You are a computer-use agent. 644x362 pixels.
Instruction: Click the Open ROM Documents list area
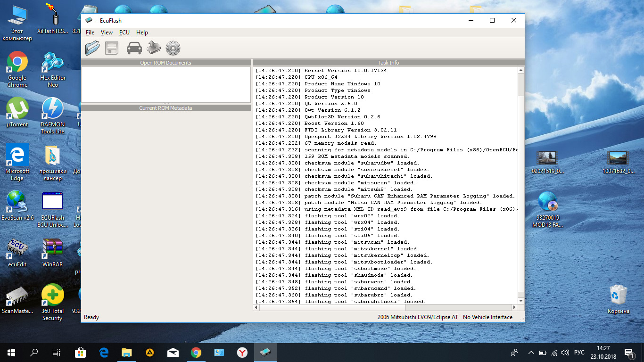[x=166, y=84]
